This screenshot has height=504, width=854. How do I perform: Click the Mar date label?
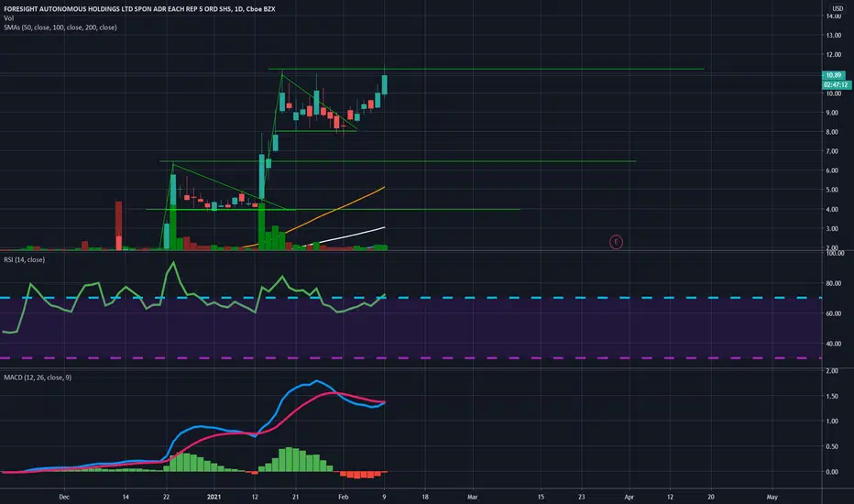(x=472, y=497)
